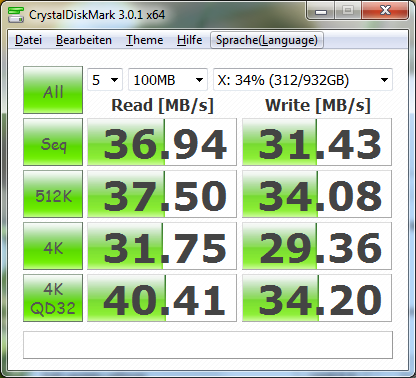Viewport: 416px width, 378px height.
Task: Open the test count dropdown showing 5
Action: click(105, 80)
